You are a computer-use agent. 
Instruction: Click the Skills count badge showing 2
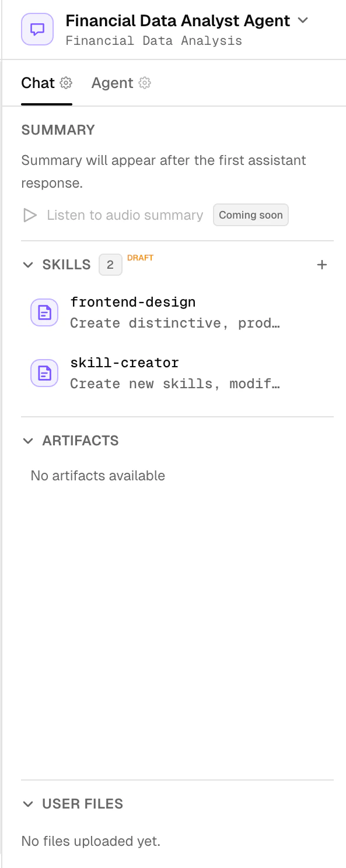click(x=110, y=265)
